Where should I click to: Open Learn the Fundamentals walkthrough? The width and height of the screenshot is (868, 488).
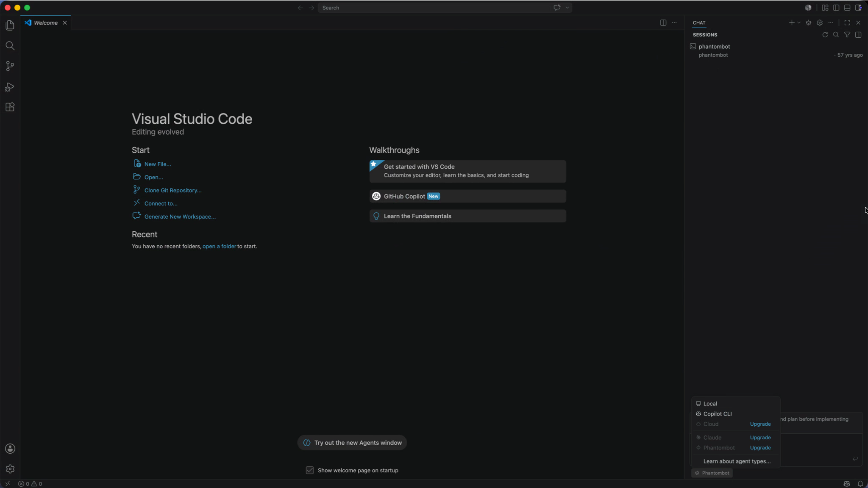[x=467, y=216]
